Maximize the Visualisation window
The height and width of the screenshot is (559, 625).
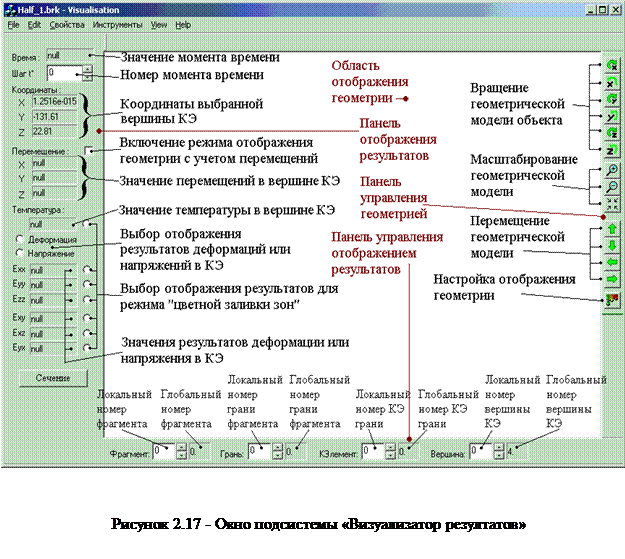(602, 10)
